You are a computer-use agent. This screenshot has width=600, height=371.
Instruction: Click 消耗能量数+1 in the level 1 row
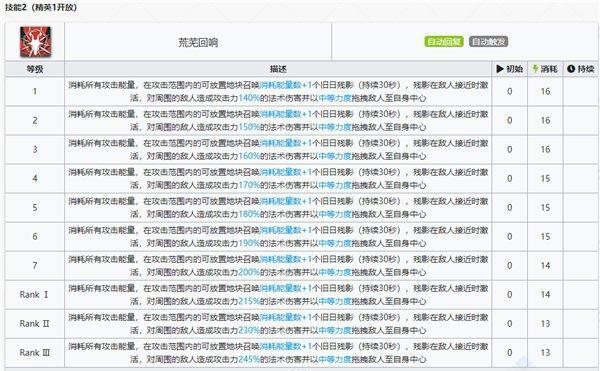click(286, 85)
